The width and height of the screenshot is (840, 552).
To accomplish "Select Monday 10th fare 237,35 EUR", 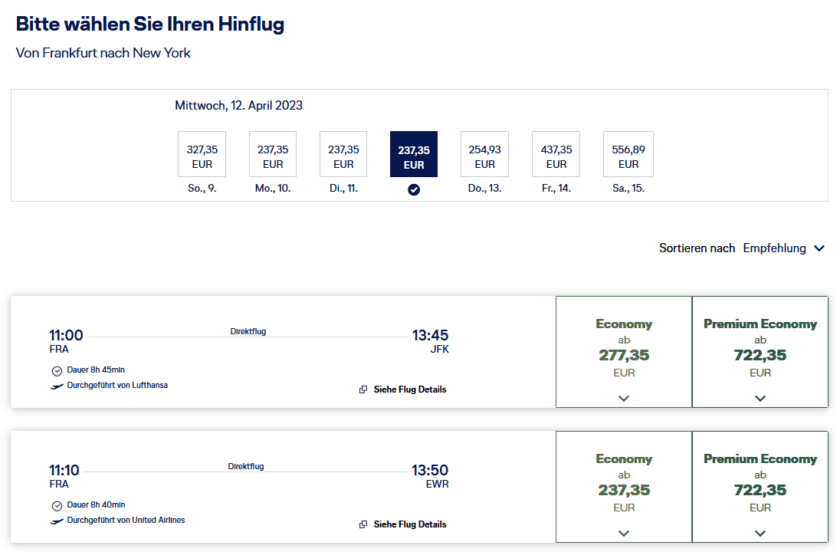I will tap(273, 156).
